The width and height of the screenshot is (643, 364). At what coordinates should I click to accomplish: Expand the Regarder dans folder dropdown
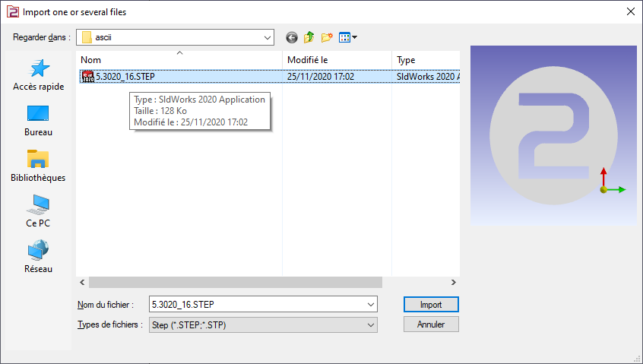click(267, 37)
